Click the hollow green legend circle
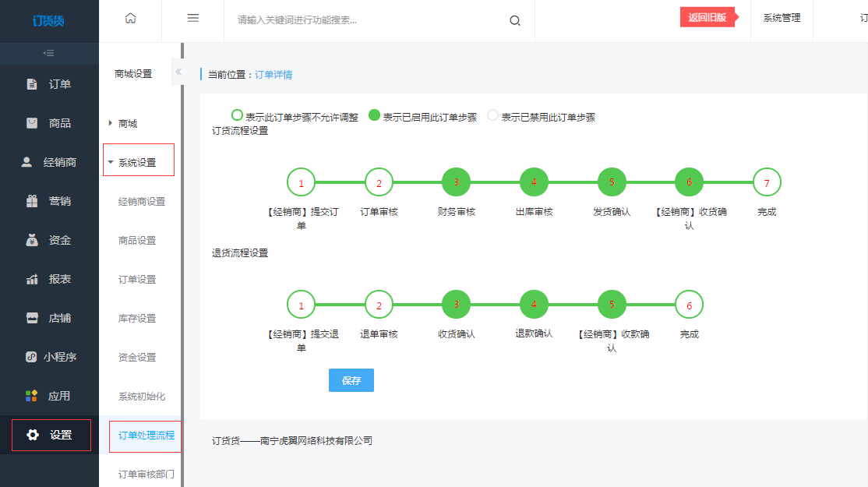The height and width of the screenshot is (487, 868). coord(237,115)
